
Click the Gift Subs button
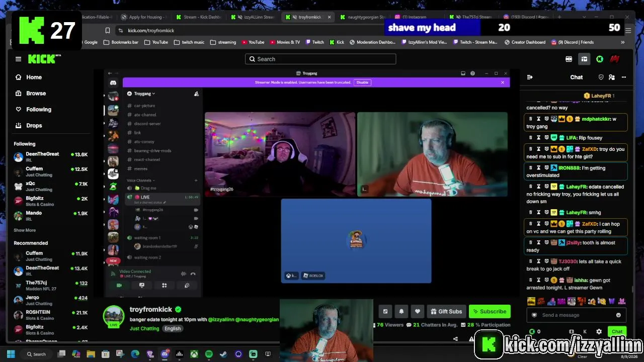pos(446,311)
